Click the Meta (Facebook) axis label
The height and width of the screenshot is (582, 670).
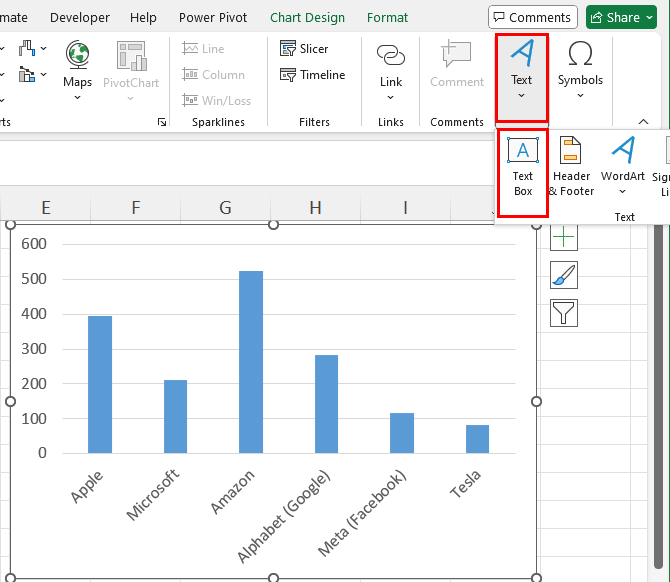tap(362, 512)
